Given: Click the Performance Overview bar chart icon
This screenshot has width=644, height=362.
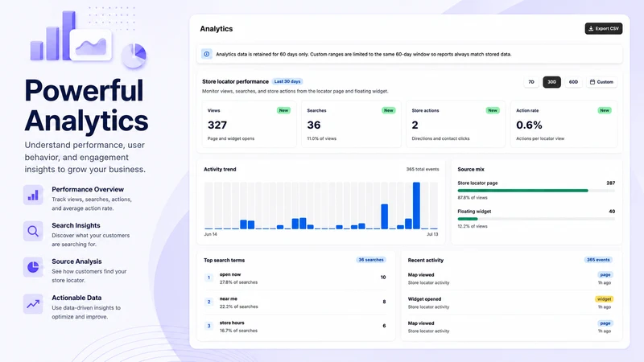Looking at the screenshot, I should (x=33, y=195).
